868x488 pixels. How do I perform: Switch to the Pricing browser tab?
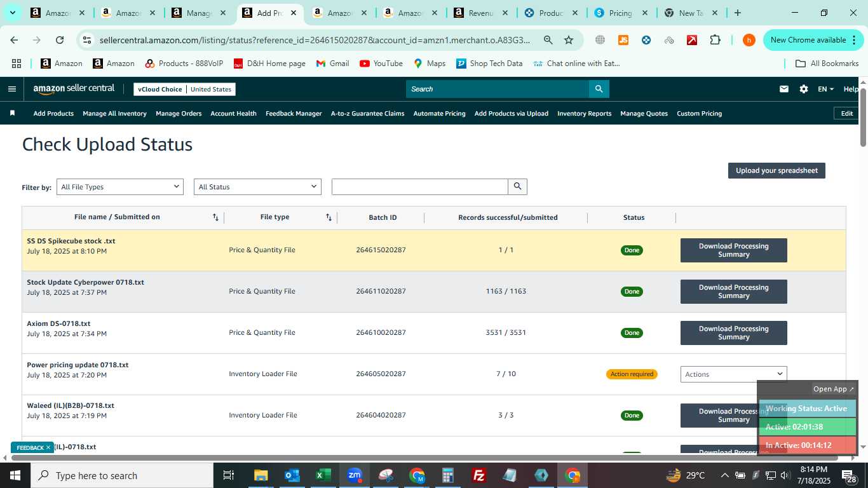620,13
